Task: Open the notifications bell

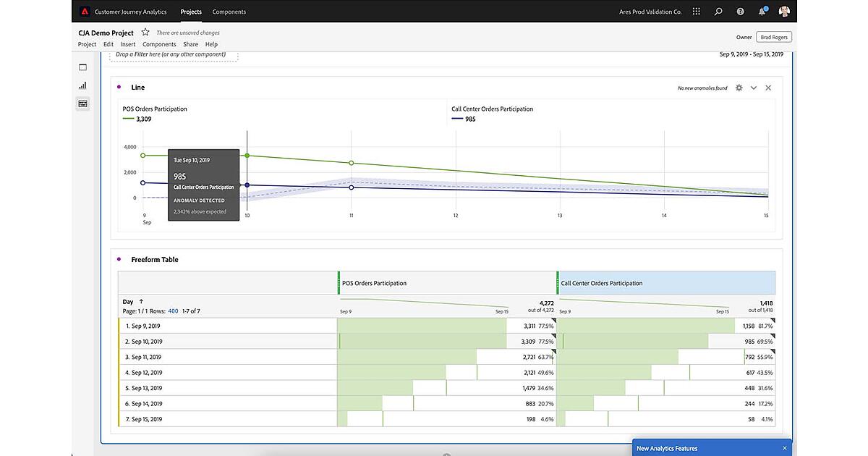Action: click(x=762, y=12)
